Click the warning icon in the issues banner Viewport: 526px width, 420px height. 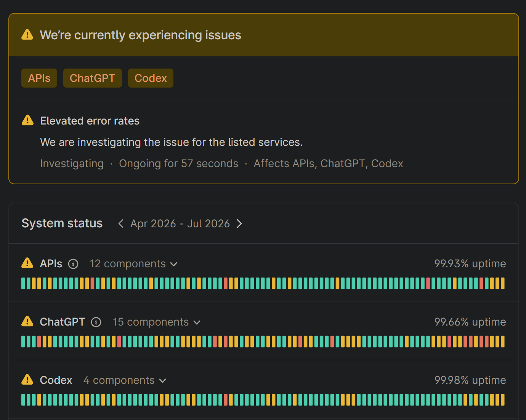coord(27,35)
